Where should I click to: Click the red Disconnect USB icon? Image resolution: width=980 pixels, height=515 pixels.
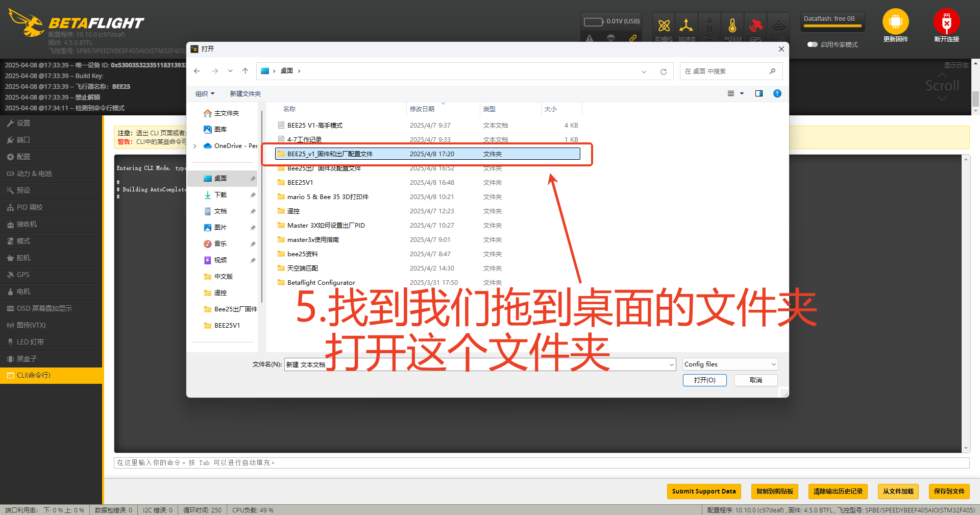coord(946,21)
